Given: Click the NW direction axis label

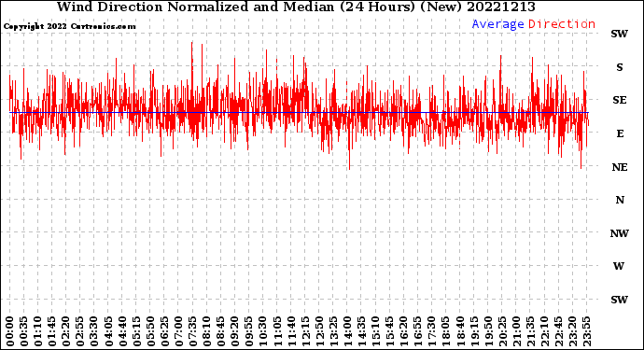Looking at the screenshot, I should 620,233.
